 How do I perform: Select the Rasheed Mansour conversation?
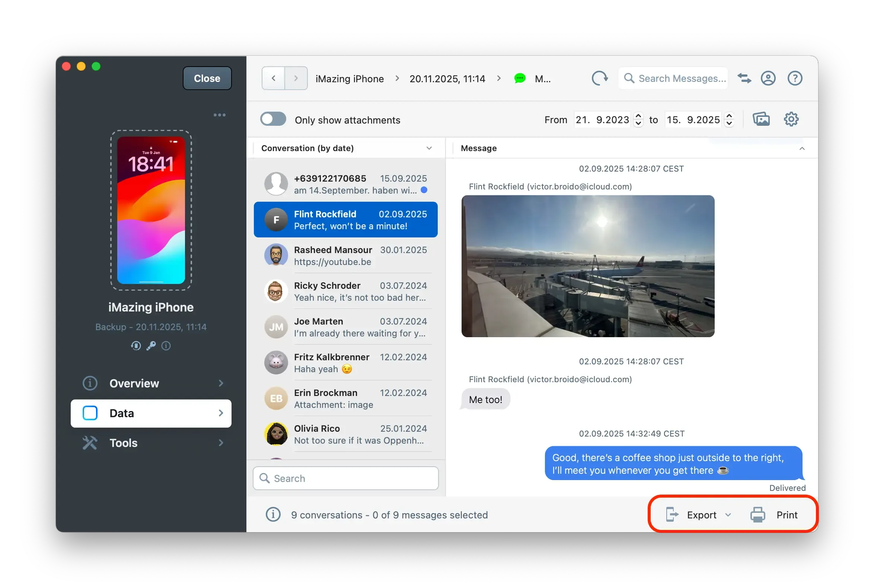point(345,255)
